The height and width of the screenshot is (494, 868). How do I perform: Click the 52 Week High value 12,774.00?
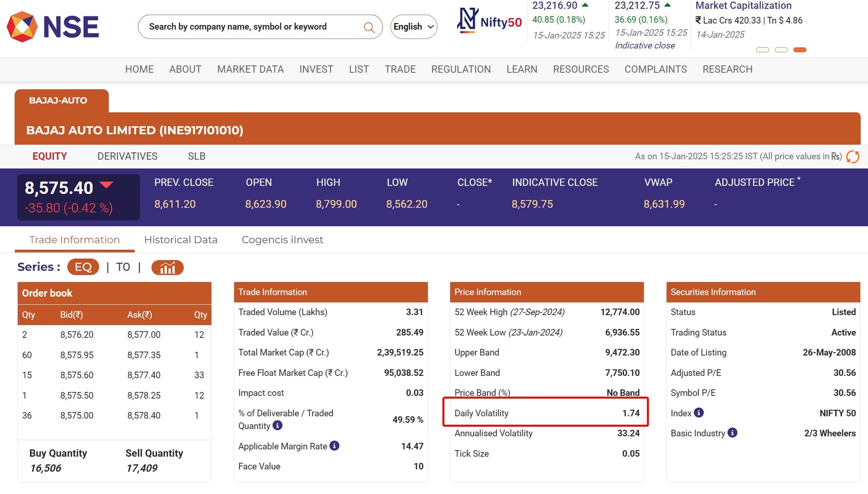620,312
